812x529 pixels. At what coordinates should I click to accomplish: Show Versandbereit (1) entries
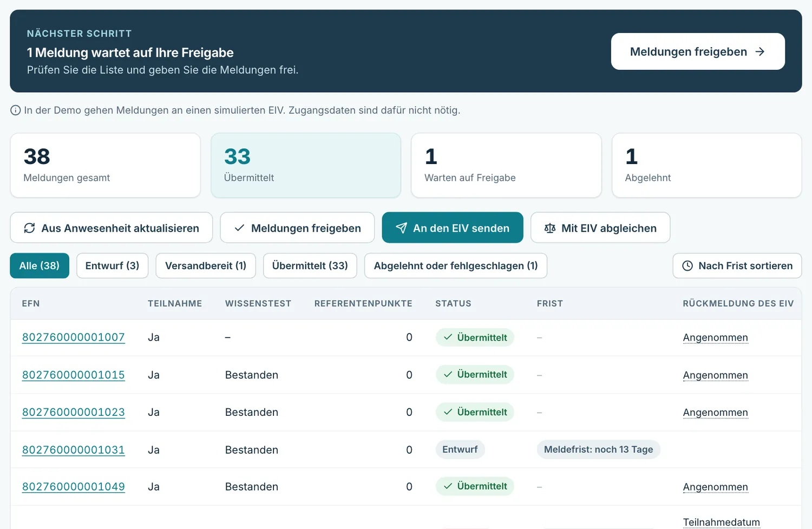tap(206, 266)
